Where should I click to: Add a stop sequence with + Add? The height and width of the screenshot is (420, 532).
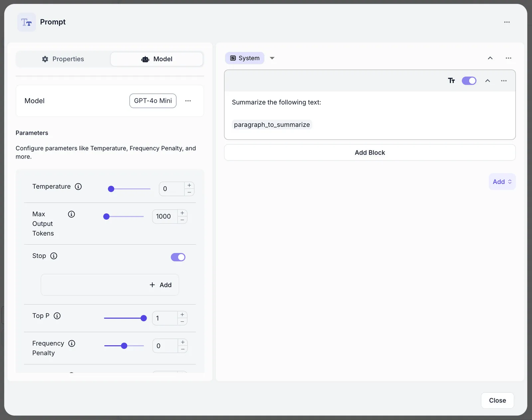click(x=161, y=285)
